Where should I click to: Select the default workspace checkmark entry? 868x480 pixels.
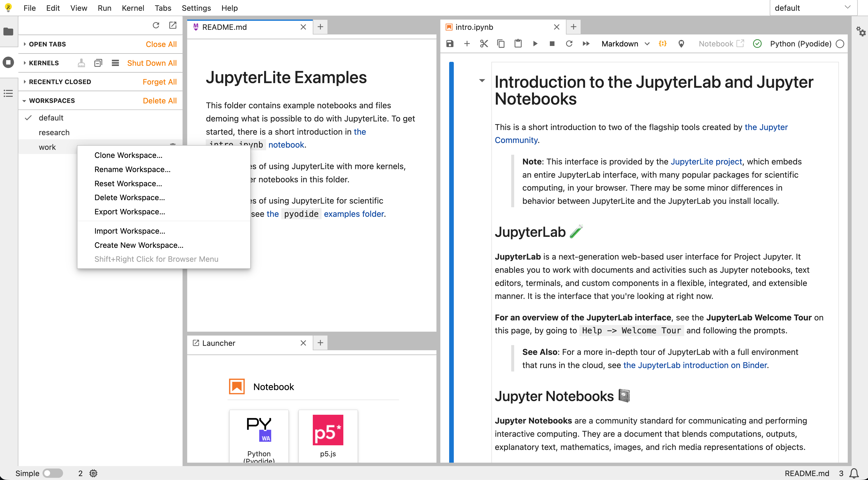[x=51, y=118]
